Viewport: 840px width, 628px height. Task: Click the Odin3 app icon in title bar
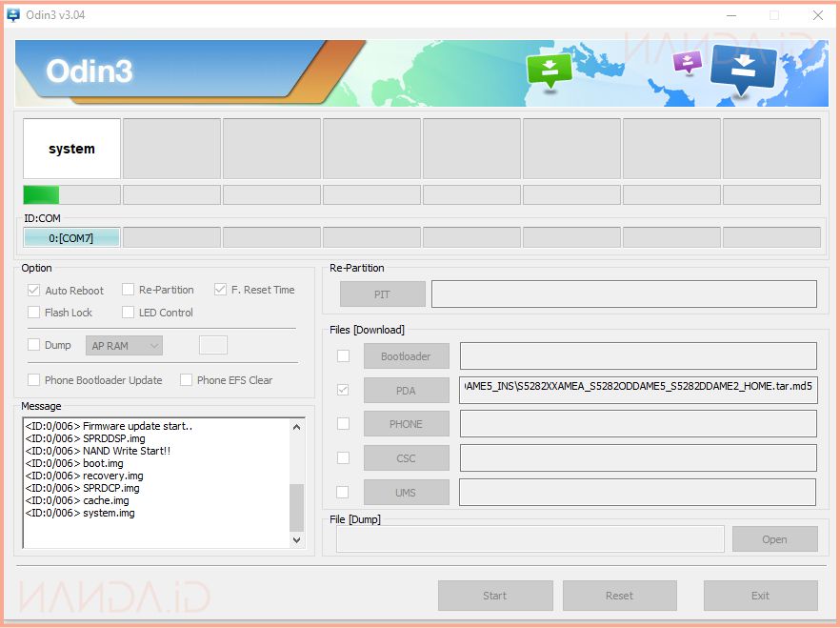(13, 15)
